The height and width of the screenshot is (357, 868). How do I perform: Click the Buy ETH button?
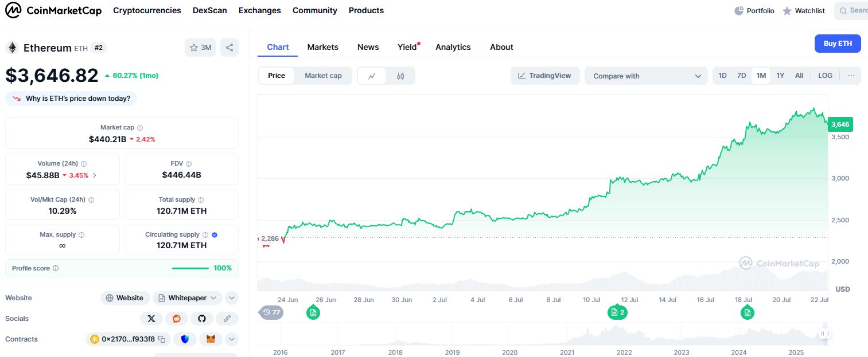(x=838, y=44)
